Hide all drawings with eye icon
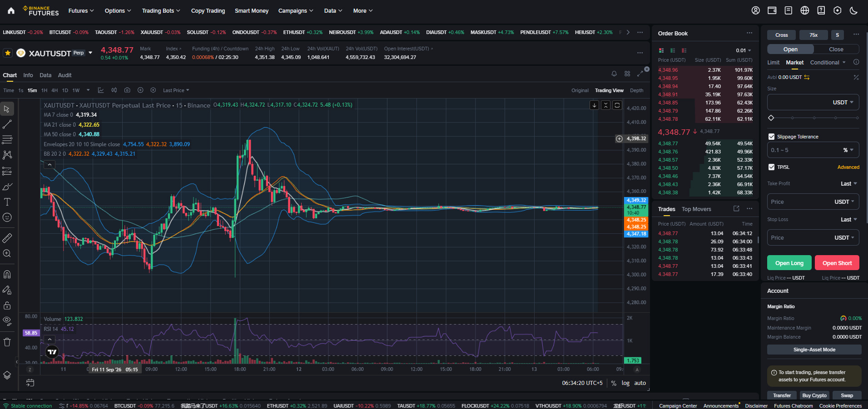The height and width of the screenshot is (409, 868). 7,321
